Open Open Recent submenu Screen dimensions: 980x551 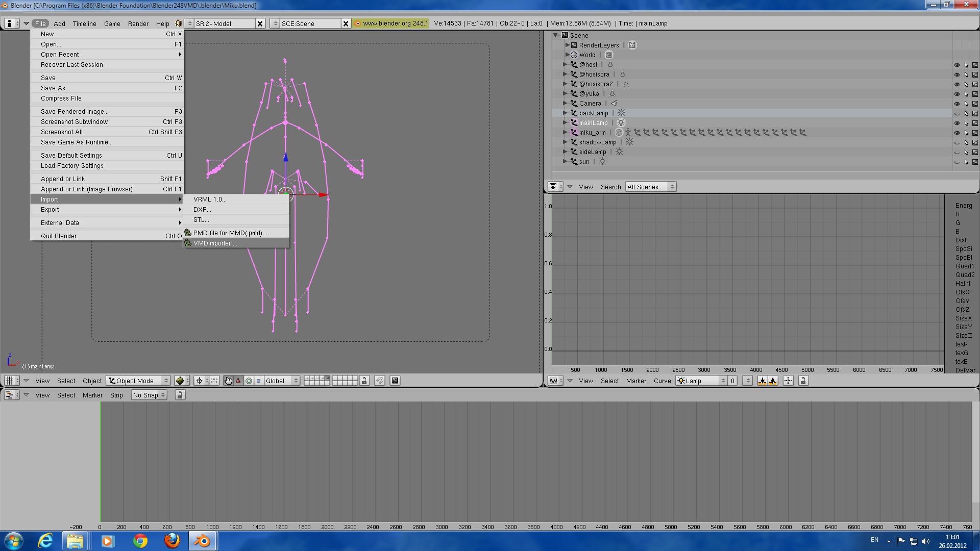tap(107, 55)
